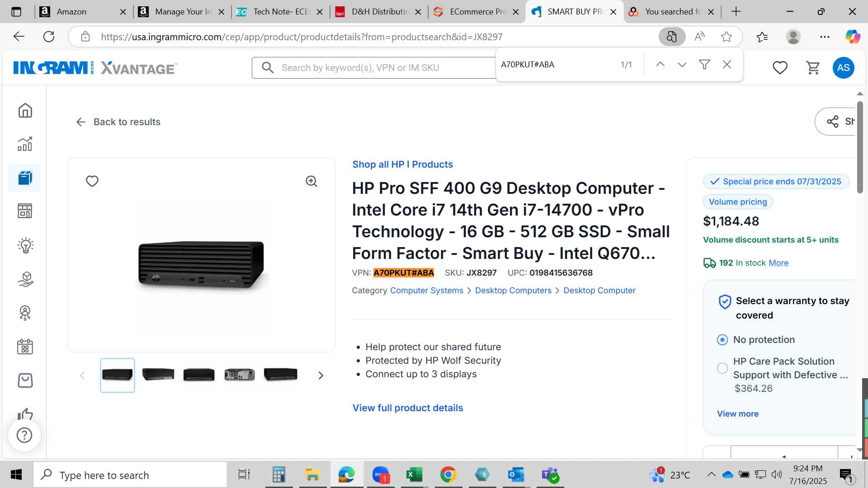868x488 pixels.
Task: Open the Desktop Computer breadcrumb link
Action: [x=599, y=291]
